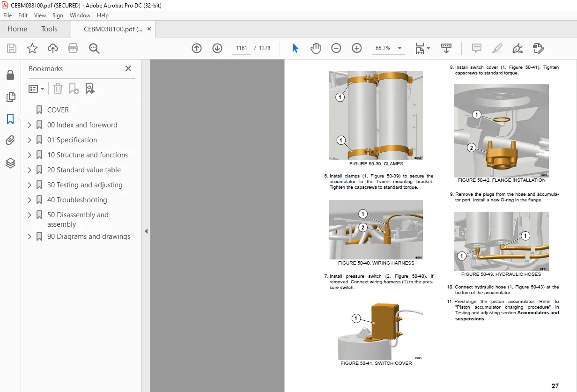Open the Edit menu
The height and width of the screenshot is (392, 577).
pyautogui.click(x=23, y=15)
